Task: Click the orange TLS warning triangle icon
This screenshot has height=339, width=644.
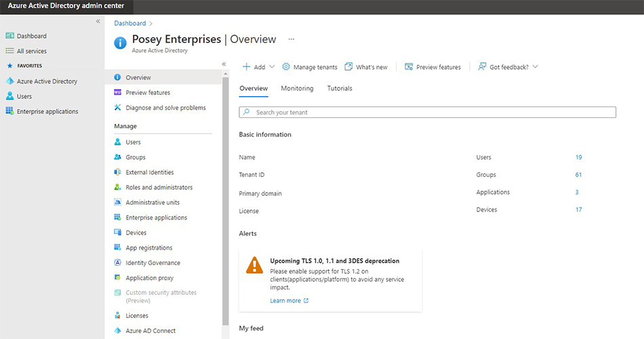Action: (x=255, y=265)
